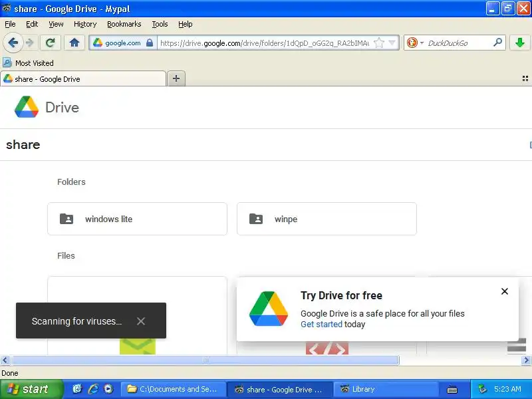Open the File menu
This screenshot has height=399, width=532.
click(x=10, y=24)
